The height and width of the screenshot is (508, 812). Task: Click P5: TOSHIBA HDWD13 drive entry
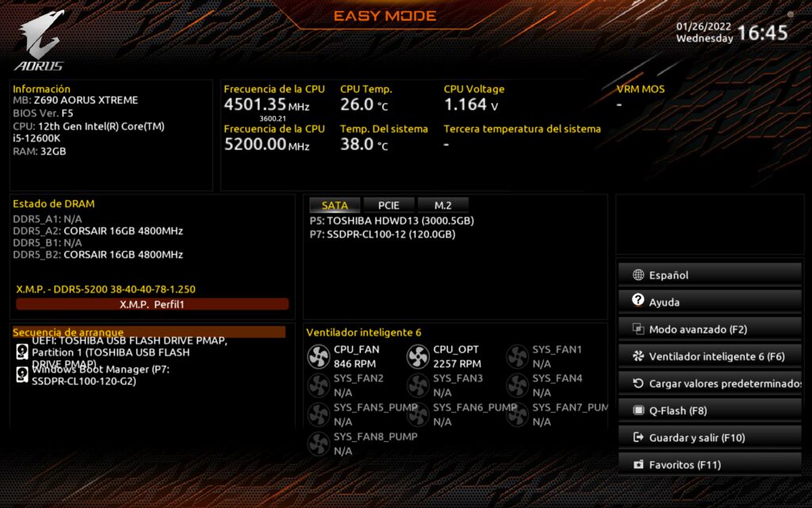point(392,221)
